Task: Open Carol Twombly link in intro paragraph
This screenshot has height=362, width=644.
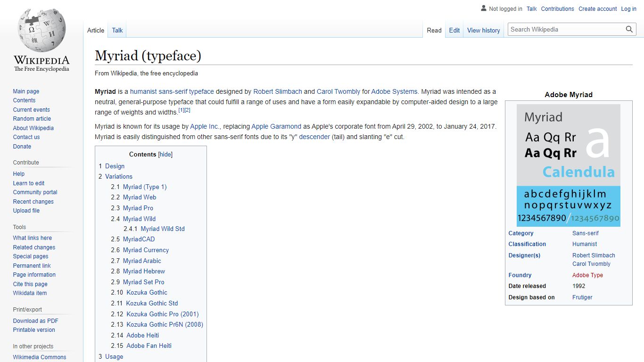Action: tap(339, 91)
